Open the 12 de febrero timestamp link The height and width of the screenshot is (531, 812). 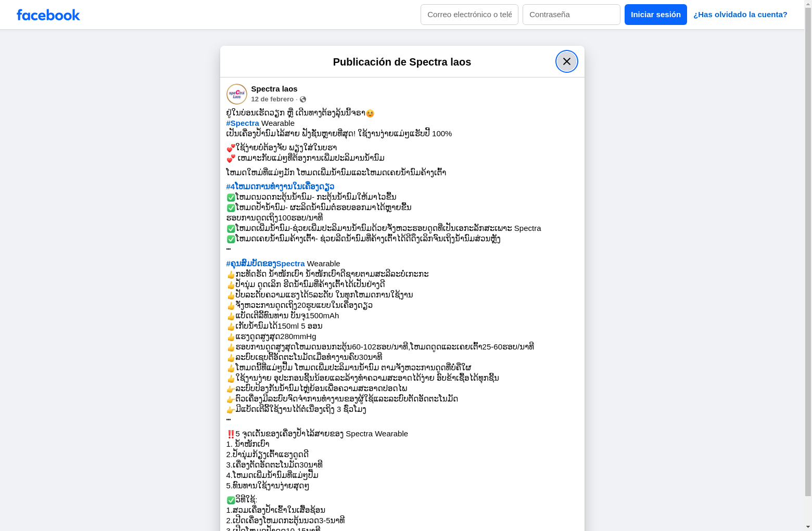tap(272, 99)
